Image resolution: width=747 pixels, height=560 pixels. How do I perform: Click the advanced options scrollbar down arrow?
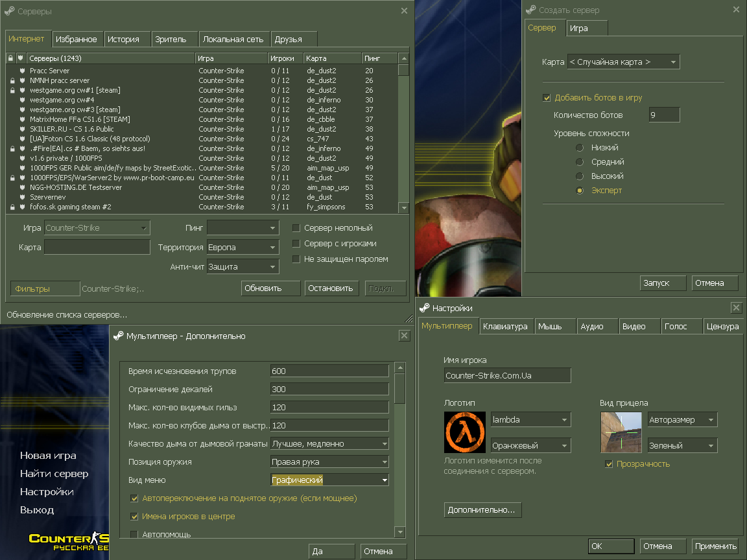coord(400,532)
